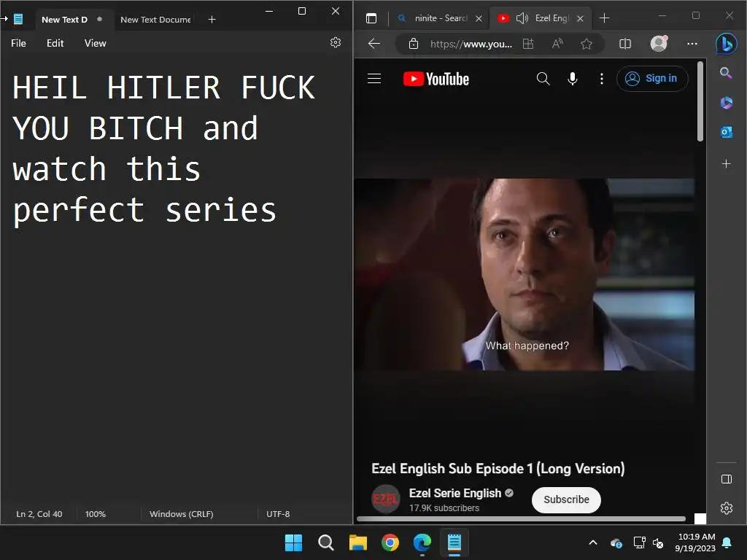Open the Edge profile avatar
The width and height of the screenshot is (747, 560).
[659, 43]
